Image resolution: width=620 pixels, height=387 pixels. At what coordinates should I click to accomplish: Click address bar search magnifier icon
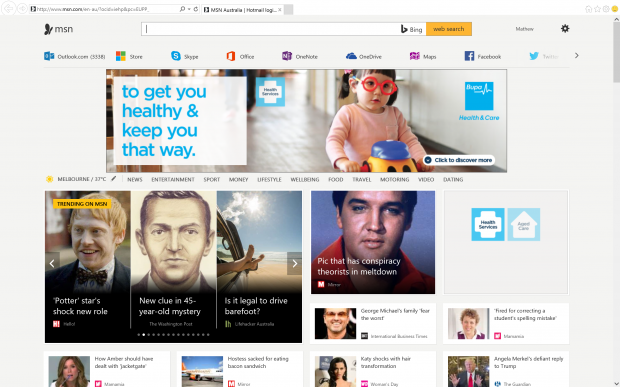[182, 9]
